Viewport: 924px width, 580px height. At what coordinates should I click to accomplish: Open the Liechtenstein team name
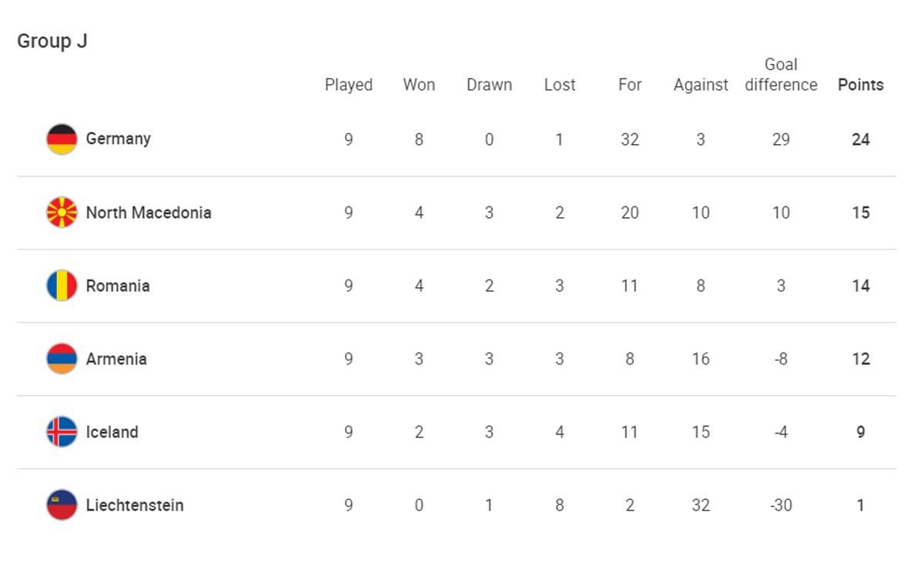pos(135,505)
